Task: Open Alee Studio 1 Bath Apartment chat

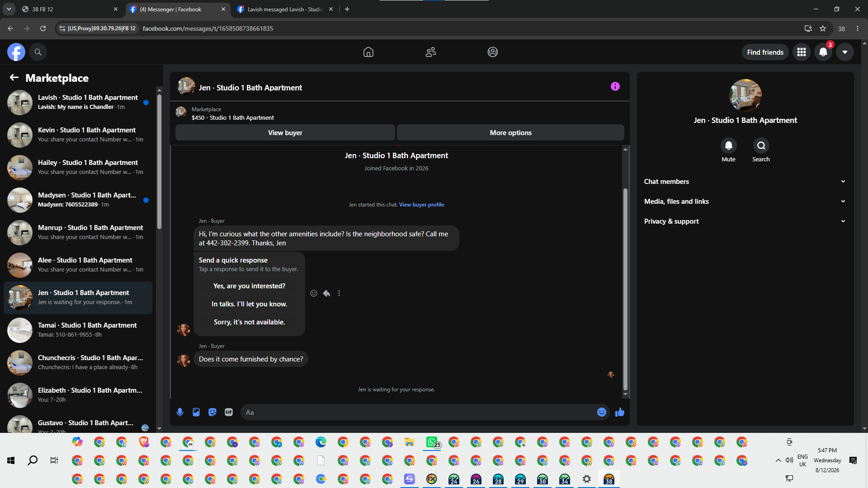Action: (78, 265)
